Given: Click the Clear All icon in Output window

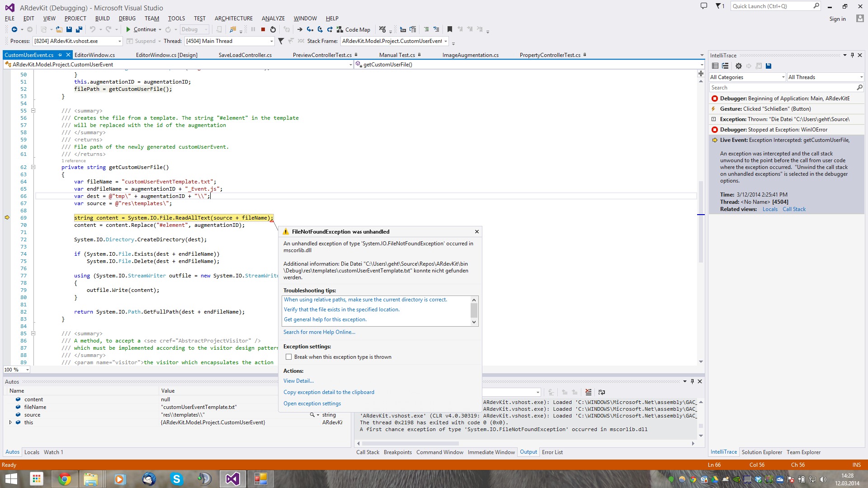Looking at the screenshot, I should (588, 392).
